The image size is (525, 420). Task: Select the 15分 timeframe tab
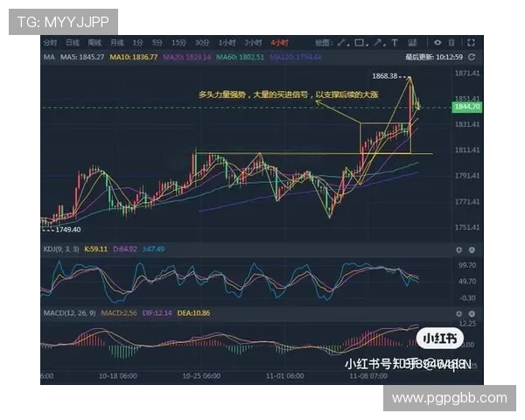(178, 42)
